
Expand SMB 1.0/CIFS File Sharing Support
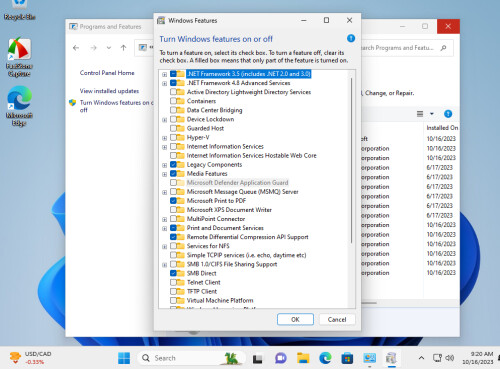coord(164,265)
